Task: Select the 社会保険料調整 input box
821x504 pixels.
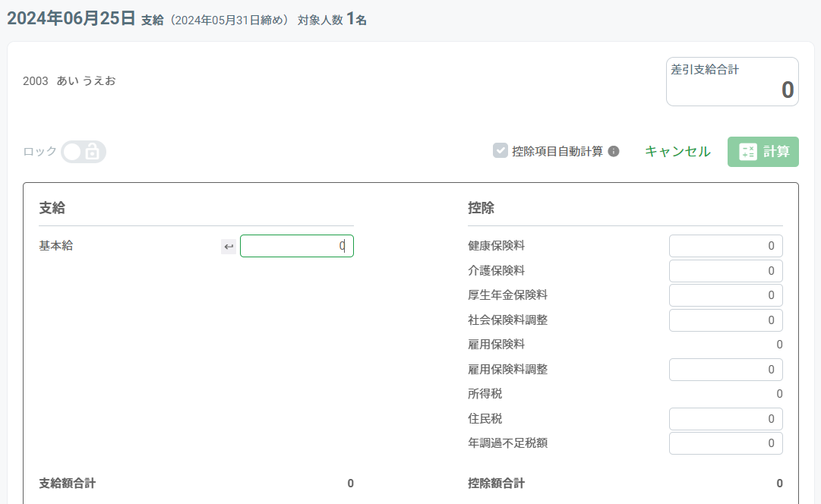Action: 725,320
